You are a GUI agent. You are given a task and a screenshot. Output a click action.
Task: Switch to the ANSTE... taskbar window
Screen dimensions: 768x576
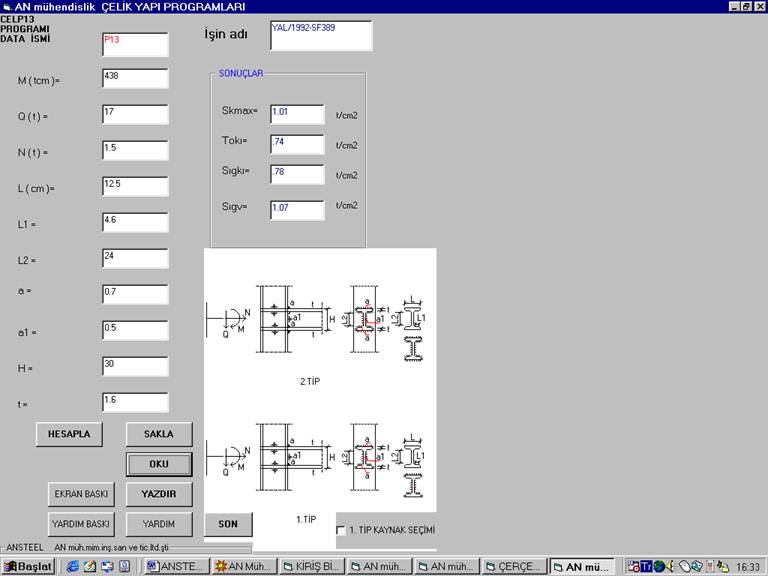177,567
